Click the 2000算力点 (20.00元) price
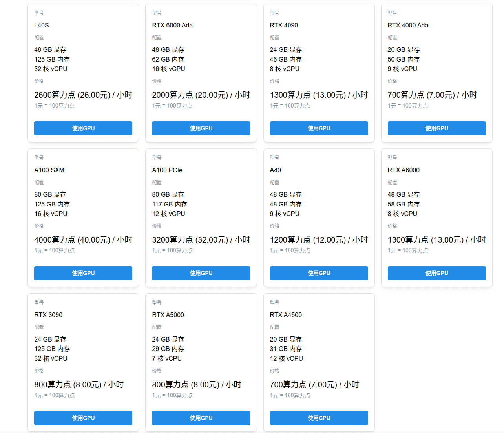Viewport: 504px width, 433px height. pos(201,95)
